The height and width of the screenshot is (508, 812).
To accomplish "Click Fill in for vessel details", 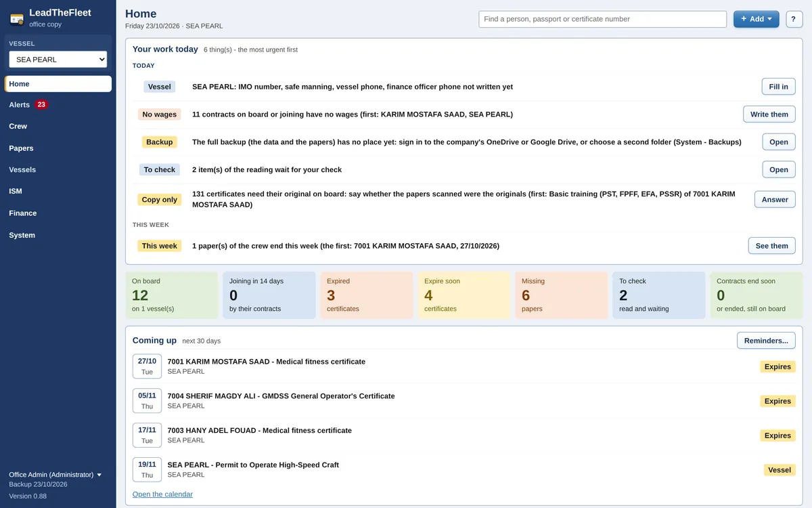I will pyautogui.click(x=779, y=87).
